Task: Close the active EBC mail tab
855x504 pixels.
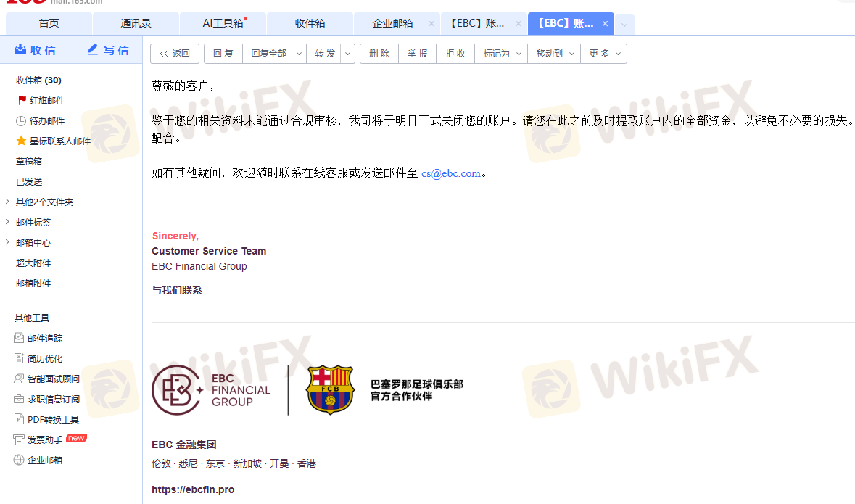Action: tap(605, 23)
